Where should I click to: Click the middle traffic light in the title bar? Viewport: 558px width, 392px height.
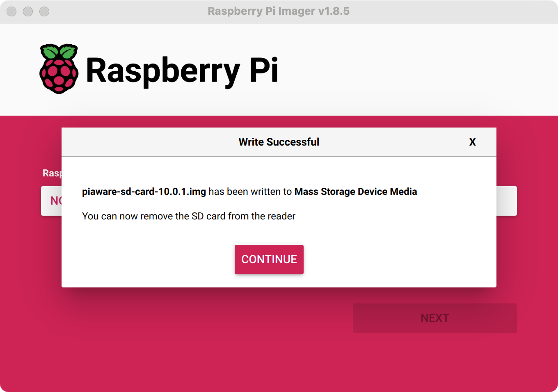[28, 11]
